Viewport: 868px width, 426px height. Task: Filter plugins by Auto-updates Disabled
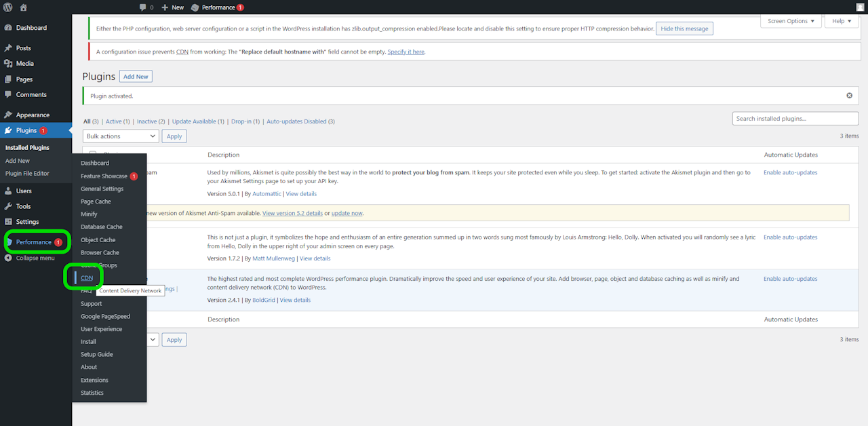pyautogui.click(x=300, y=121)
